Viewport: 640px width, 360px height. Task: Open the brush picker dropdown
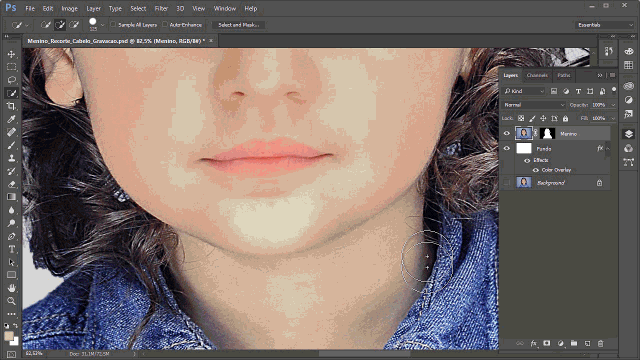click(102, 25)
